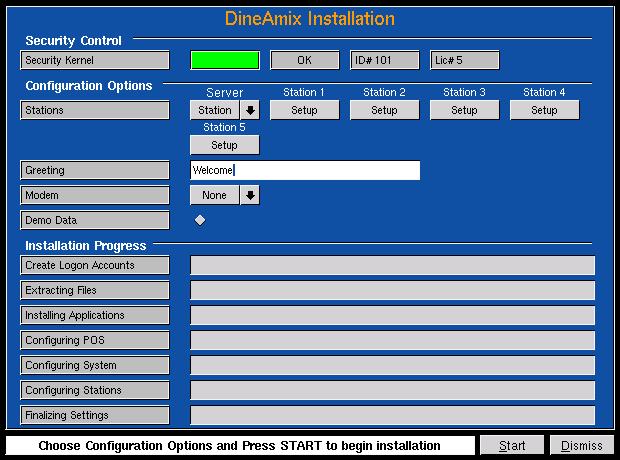Image resolution: width=620 pixels, height=460 pixels.
Task: Click the Configuring System label
Action: click(95, 365)
